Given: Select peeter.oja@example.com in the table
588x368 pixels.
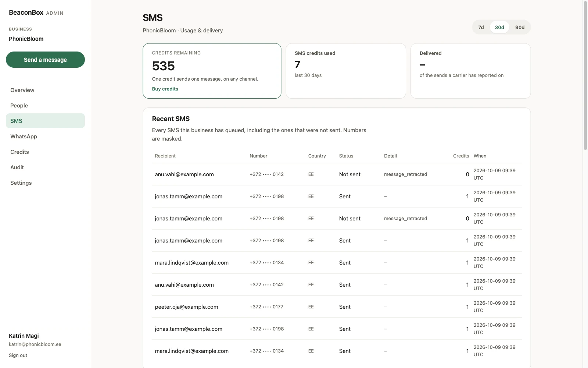Looking at the screenshot, I should (186, 307).
